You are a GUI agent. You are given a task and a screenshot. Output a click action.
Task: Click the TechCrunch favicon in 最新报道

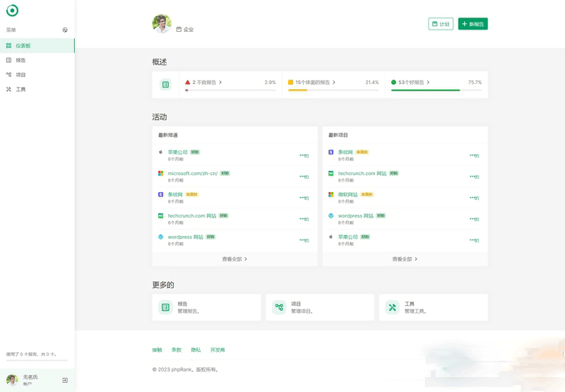[161, 216]
